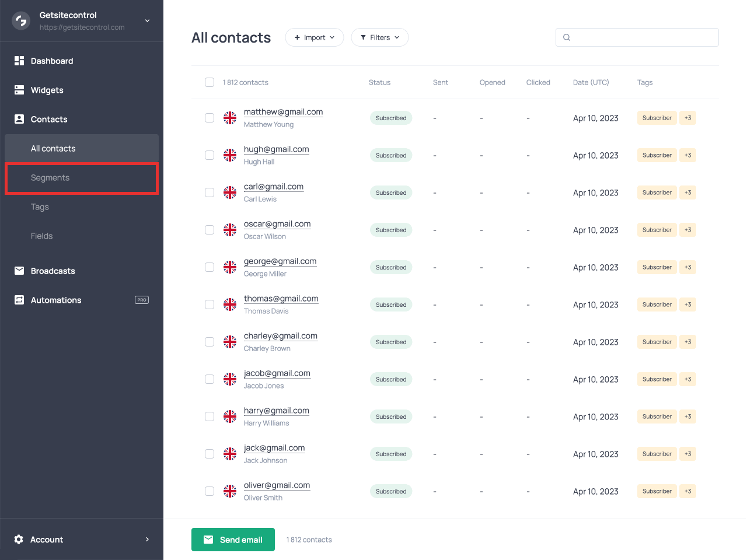
Task: Click the Widgets icon in sidebar
Action: 19,90
